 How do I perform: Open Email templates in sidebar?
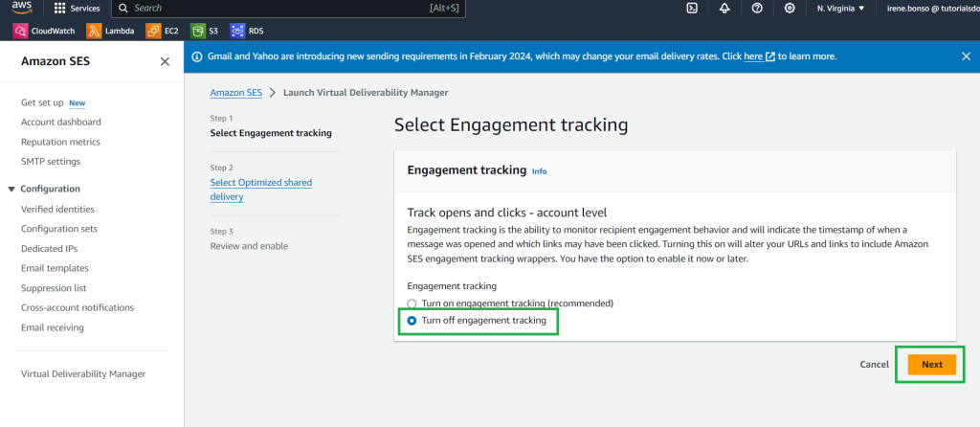pos(55,268)
